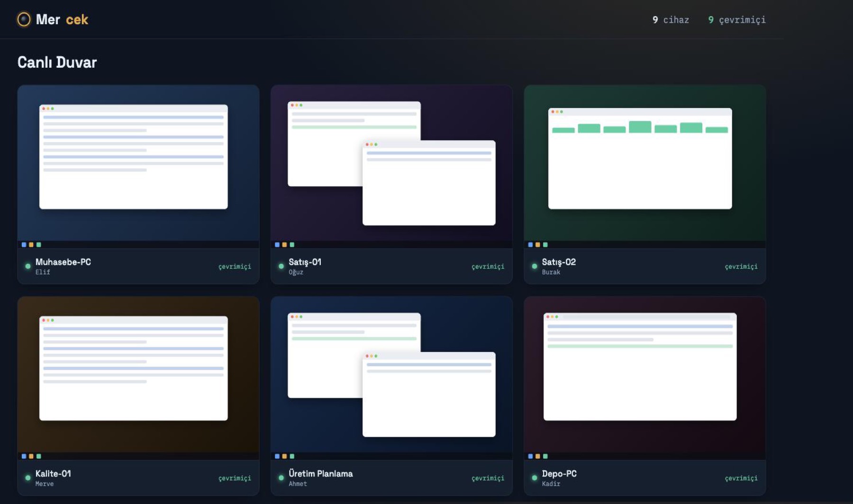Click the green status dot beside Muhasebe-PC
Screen dimensions: 853x504
(x=28, y=266)
